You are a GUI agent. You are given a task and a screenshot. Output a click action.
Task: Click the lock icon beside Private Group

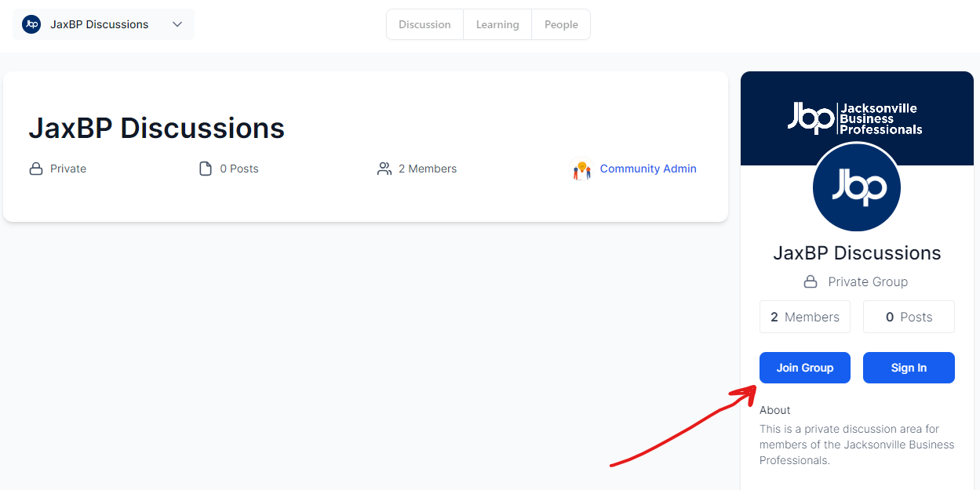[x=811, y=282]
